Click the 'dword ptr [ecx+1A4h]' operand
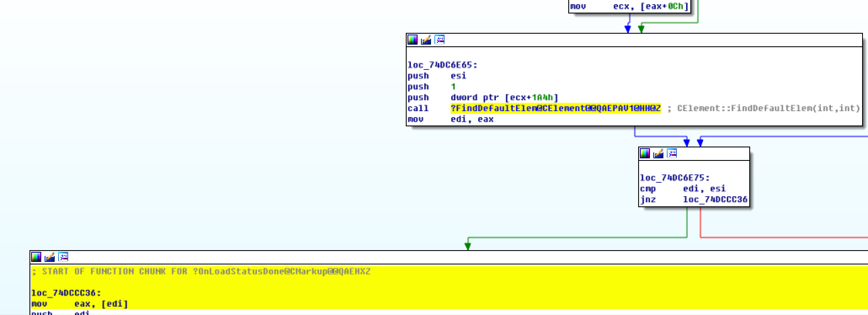 coord(504,98)
